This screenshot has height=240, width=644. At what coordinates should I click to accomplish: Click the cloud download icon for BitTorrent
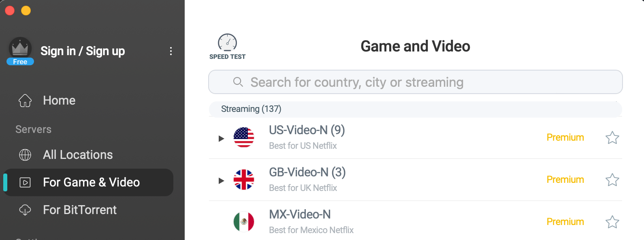click(x=25, y=210)
